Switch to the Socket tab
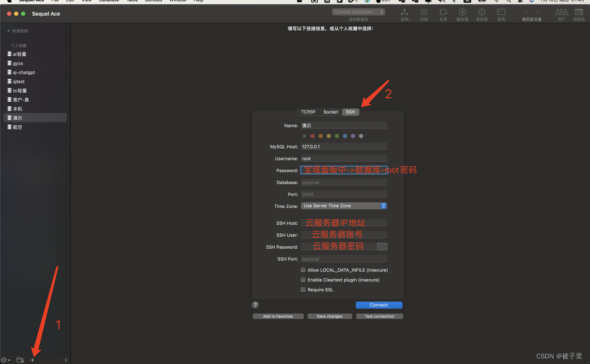Screen dimensions: 590x364 tap(330, 112)
